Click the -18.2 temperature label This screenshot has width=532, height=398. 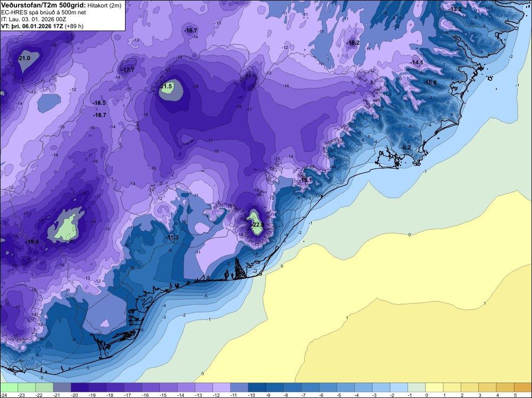point(353,43)
